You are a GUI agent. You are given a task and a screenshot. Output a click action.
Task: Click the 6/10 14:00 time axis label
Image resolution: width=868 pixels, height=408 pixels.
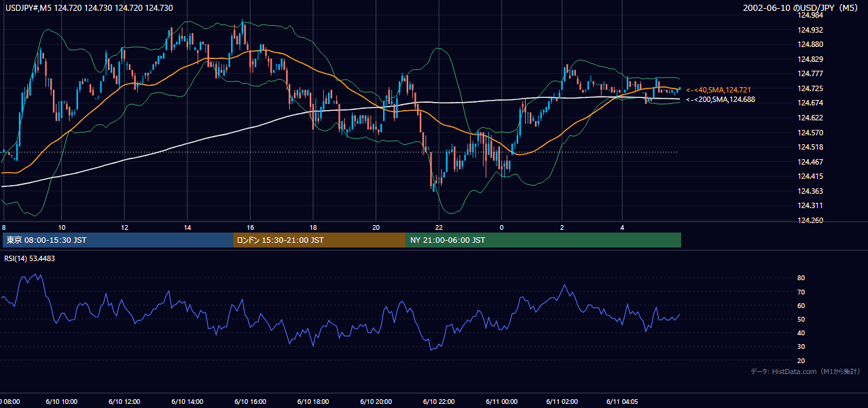coord(187,401)
